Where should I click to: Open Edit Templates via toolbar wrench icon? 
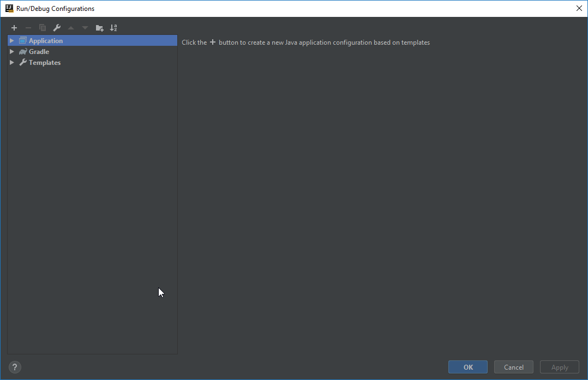pos(57,28)
